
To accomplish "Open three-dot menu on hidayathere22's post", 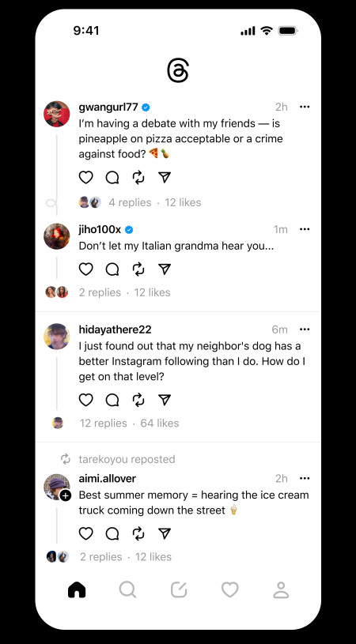I will (305, 330).
